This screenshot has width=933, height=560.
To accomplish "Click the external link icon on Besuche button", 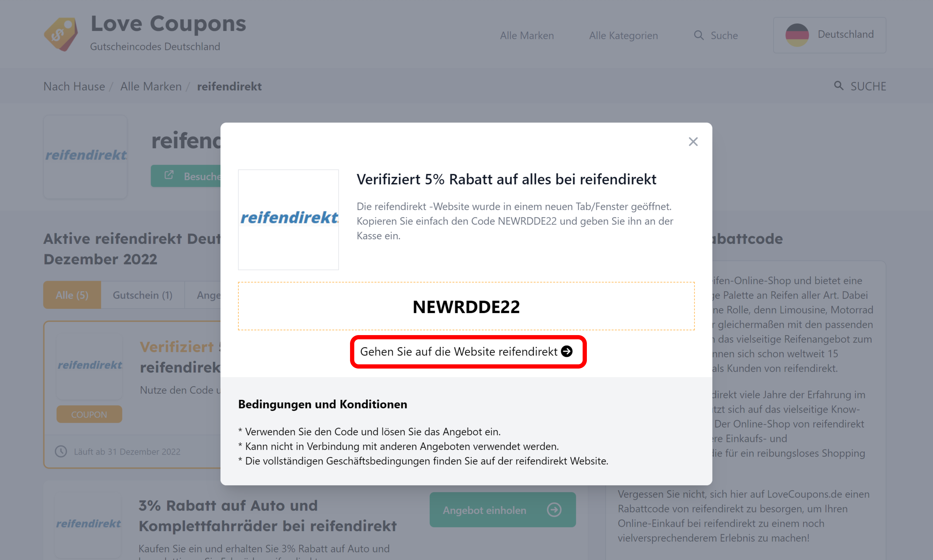I will [169, 175].
